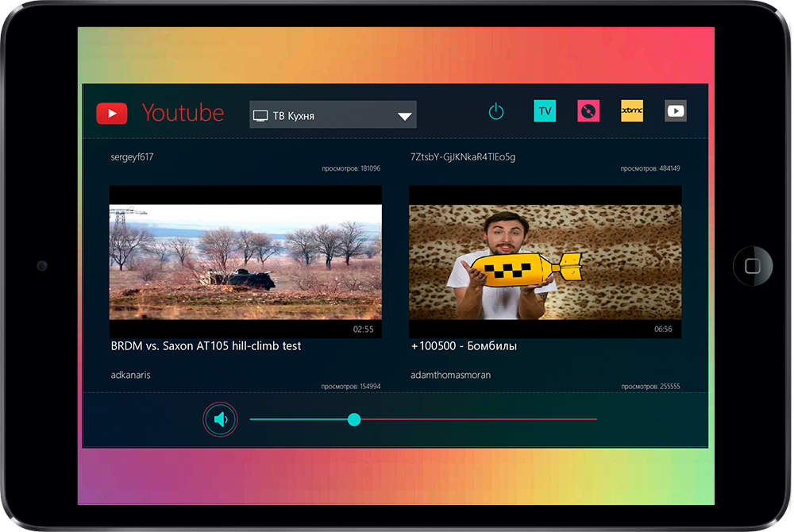Image resolution: width=794 pixels, height=532 pixels.
Task: Open channel 7ZtsbY-GjJKNkaR4TlEo5g
Action: (x=463, y=157)
